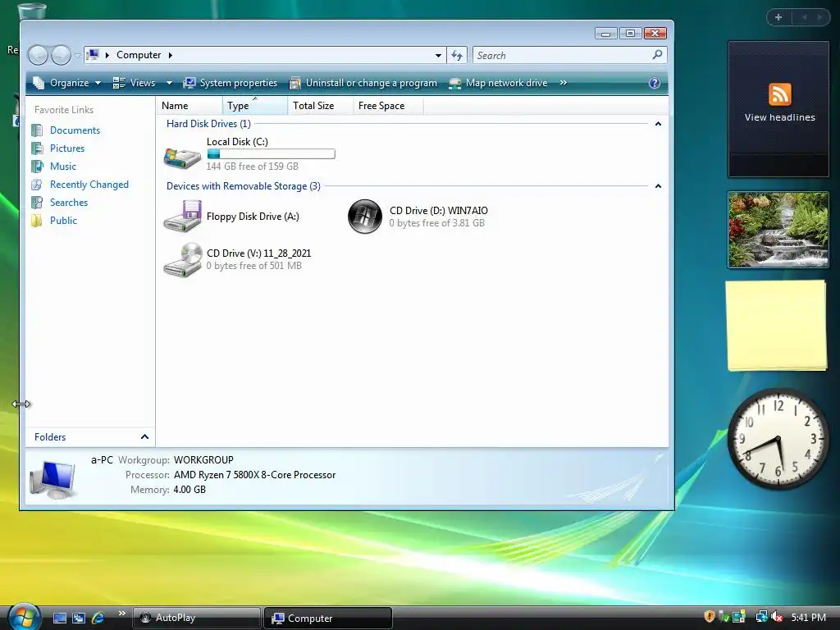This screenshot has height=630, width=840.
Task: Open the Views dropdown arrow
Action: [169, 83]
